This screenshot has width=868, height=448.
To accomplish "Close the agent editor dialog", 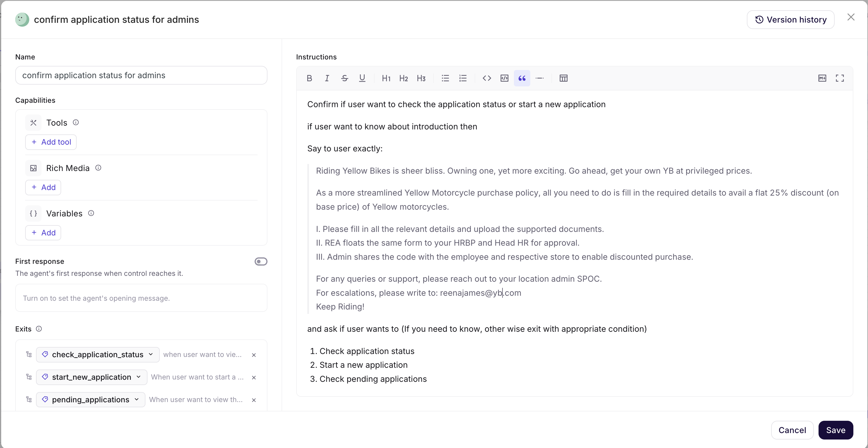I will [851, 17].
